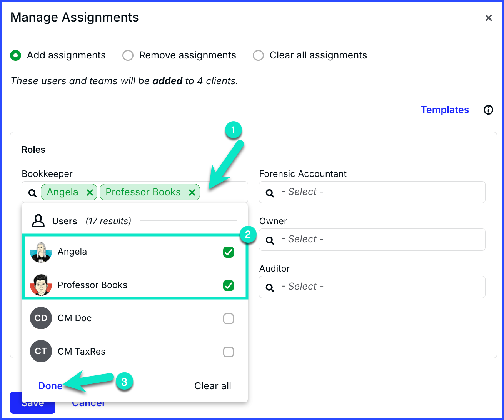The image size is (504, 420).
Task: Select the Remove assignments radio option
Action: point(128,55)
